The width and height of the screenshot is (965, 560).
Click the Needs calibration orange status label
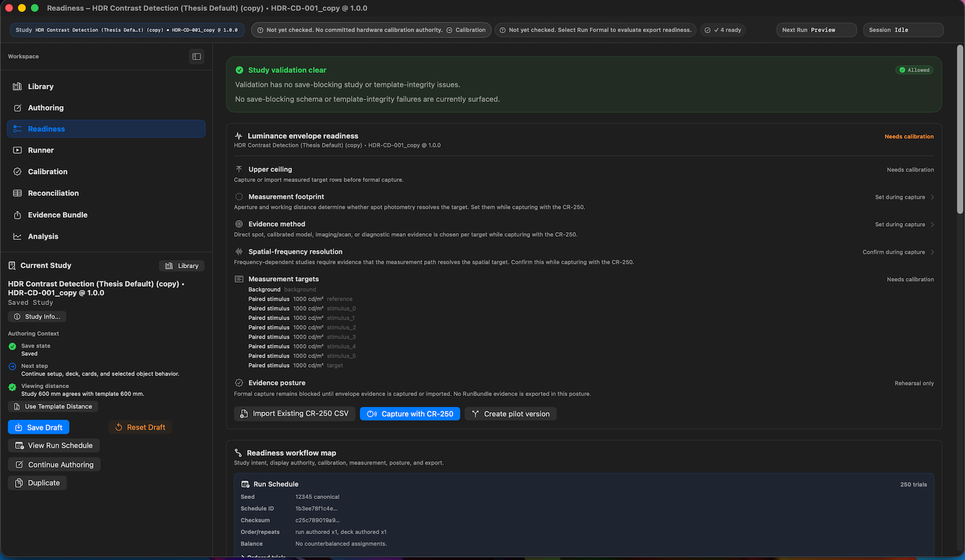point(909,137)
